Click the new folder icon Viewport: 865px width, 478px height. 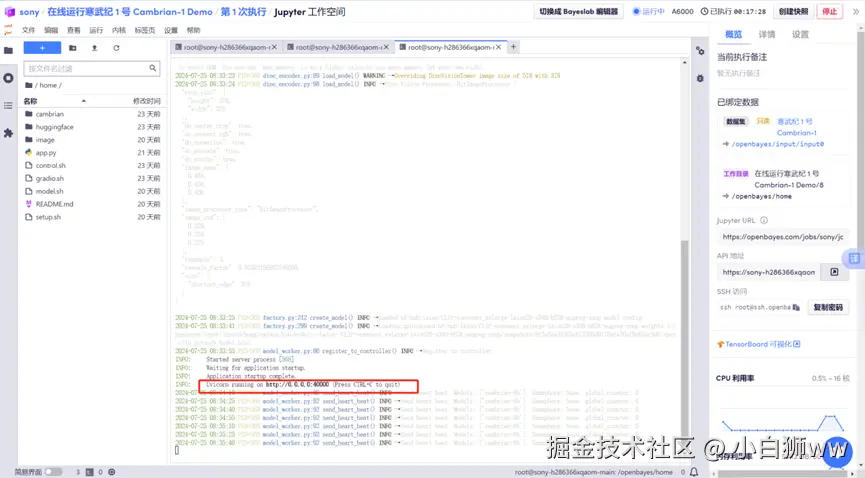pos(73,48)
